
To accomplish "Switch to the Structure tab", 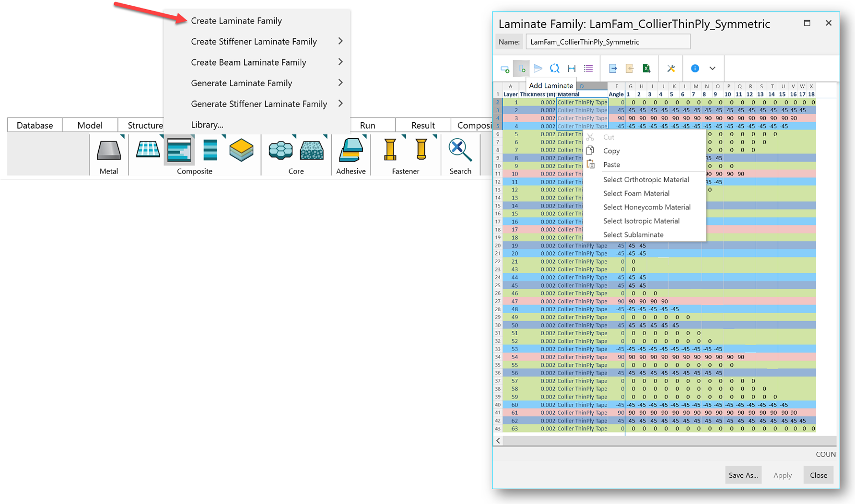I will (x=145, y=125).
